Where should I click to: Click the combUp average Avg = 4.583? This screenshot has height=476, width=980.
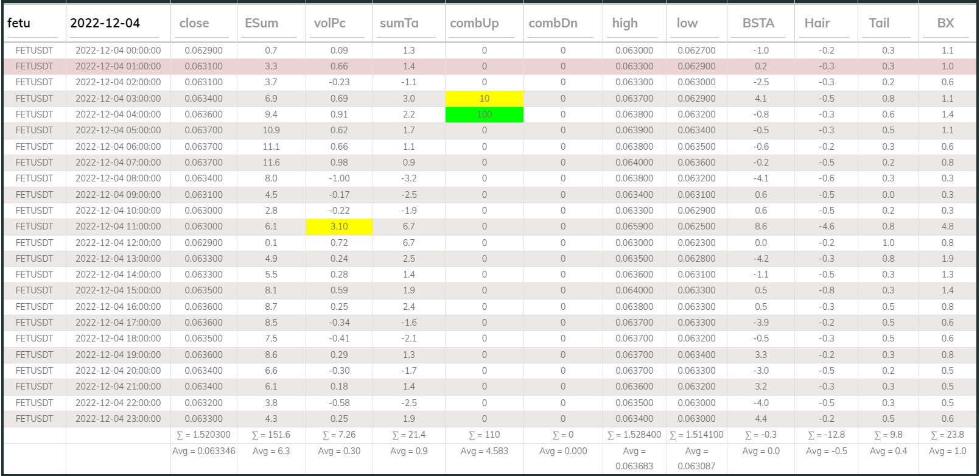click(x=485, y=451)
